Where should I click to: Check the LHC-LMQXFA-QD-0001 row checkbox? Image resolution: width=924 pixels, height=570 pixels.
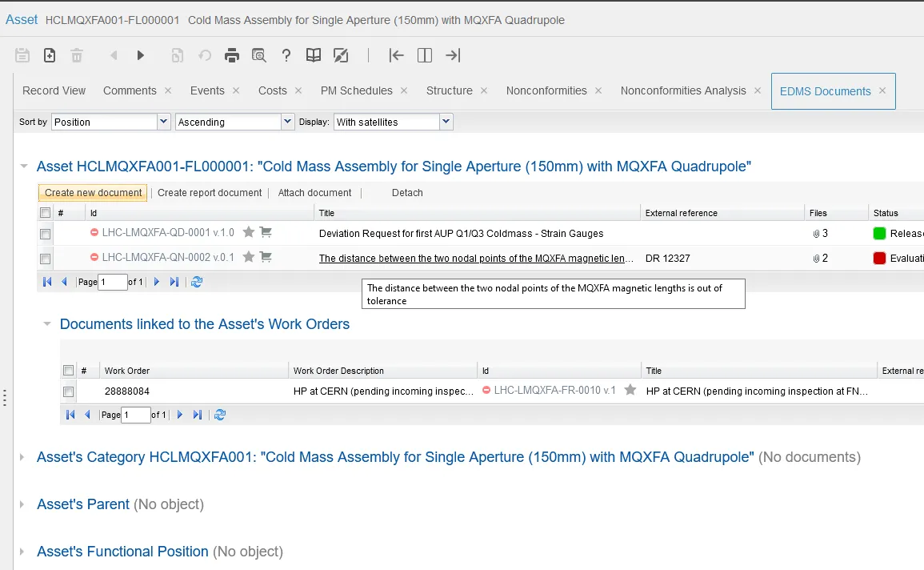45,234
